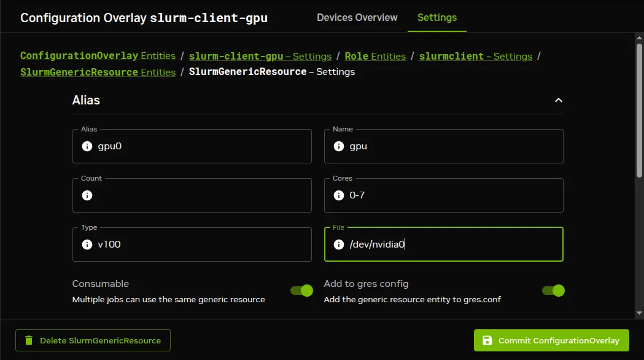
Task: Click the Type input showing v100
Action: coord(192,245)
